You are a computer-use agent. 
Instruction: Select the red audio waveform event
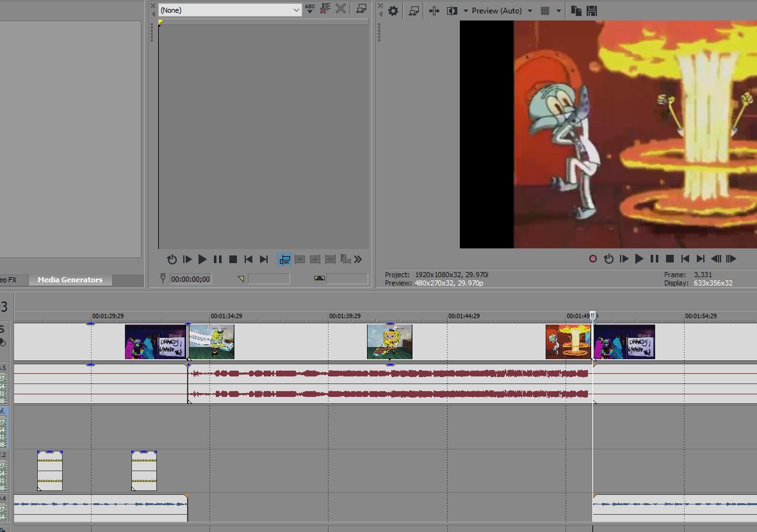[390, 383]
